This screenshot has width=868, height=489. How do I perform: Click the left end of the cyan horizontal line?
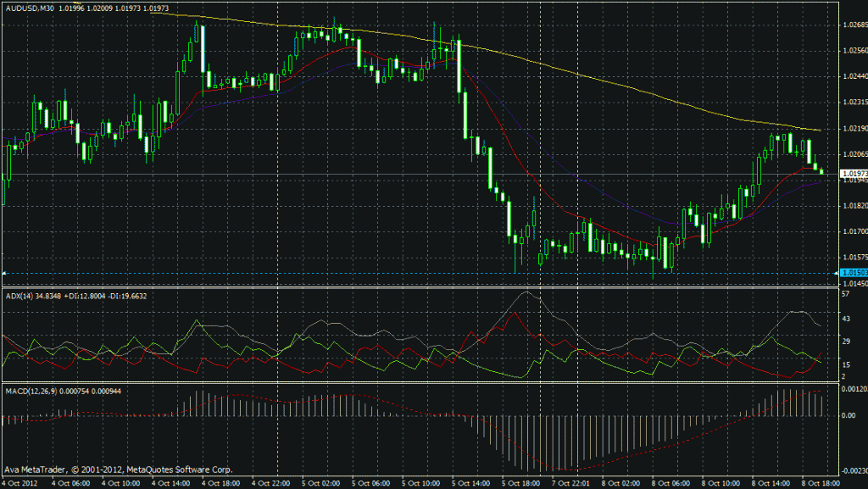click(x=4, y=272)
